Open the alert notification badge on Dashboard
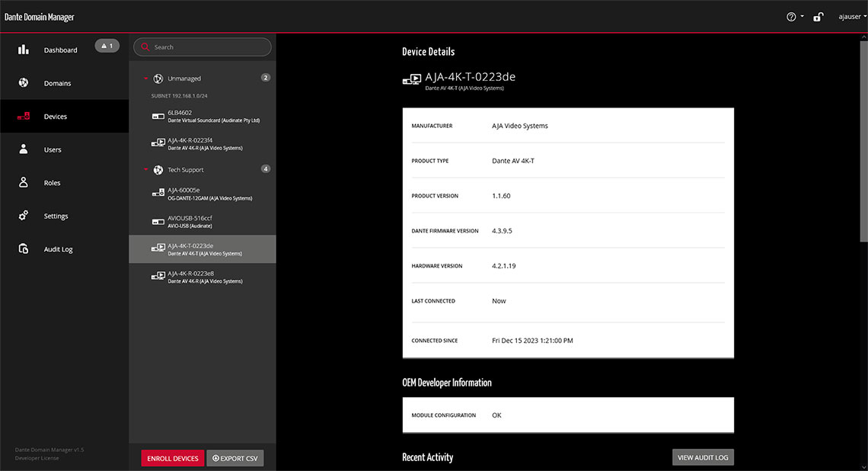The width and height of the screenshot is (868, 471). [107, 46]
